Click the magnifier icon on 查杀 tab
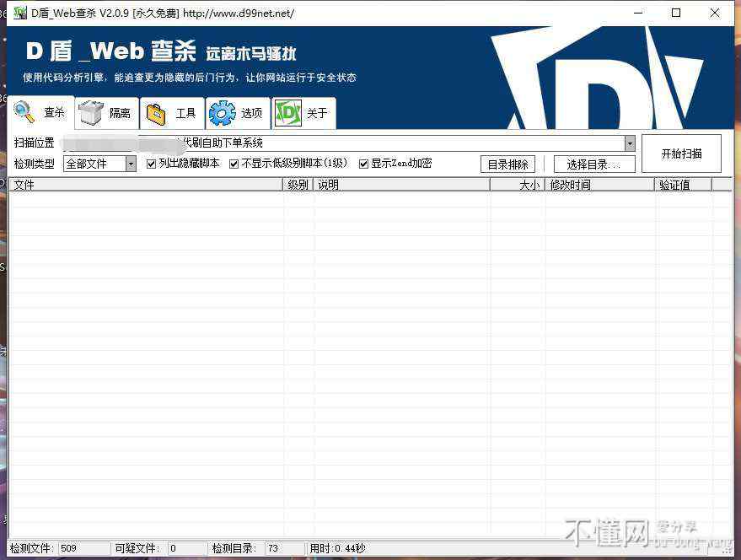This screenshot has height=560, width=741. (x=24, y=112)
